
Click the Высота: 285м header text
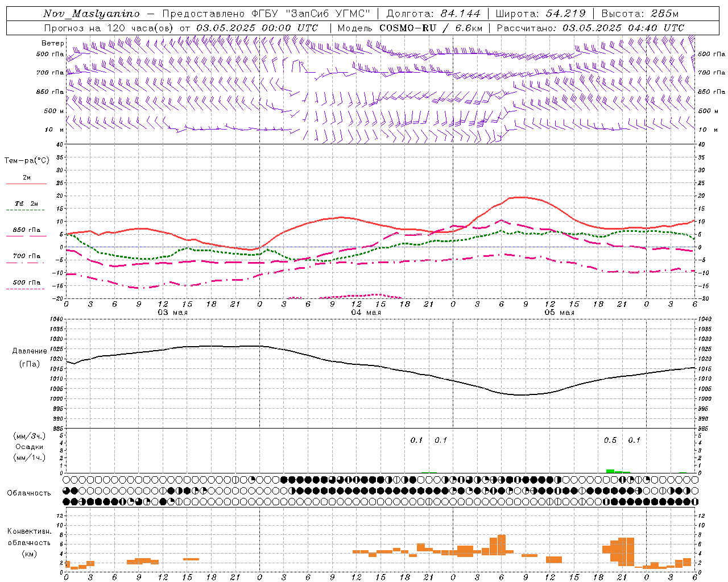click(640, 14)
